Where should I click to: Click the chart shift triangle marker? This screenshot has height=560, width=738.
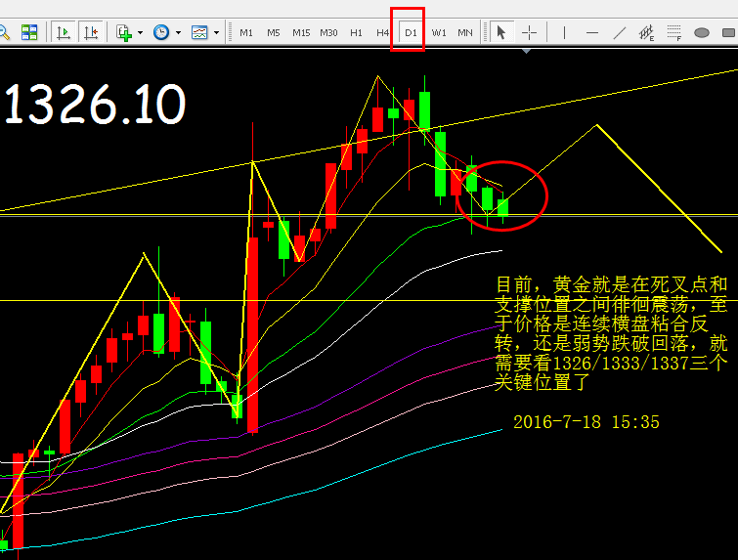pyautogui.click(x=527, y=51)
